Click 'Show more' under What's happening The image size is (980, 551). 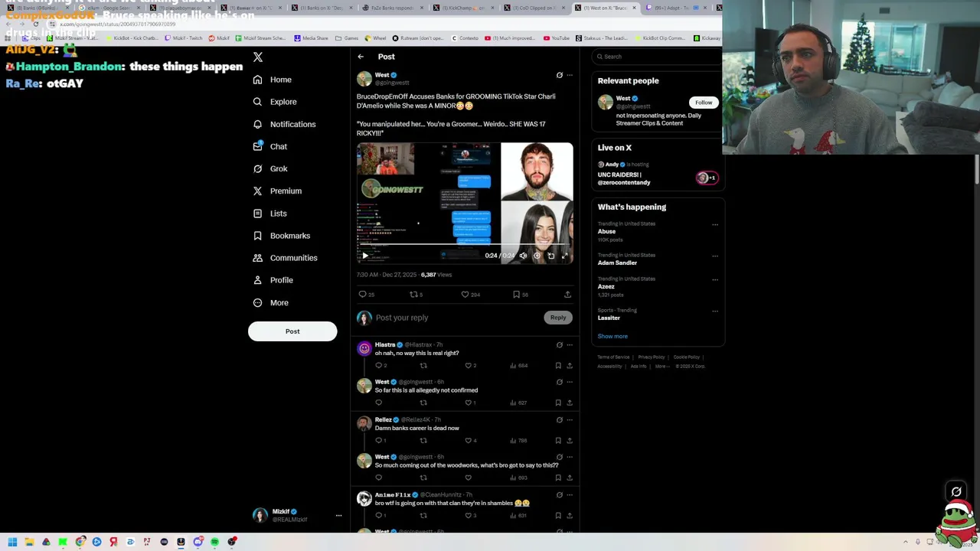coord(612,337)
